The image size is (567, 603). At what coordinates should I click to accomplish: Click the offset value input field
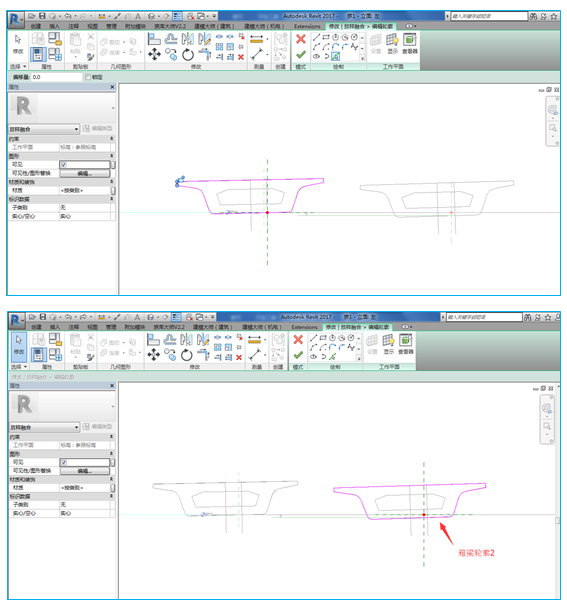(57, 77)
